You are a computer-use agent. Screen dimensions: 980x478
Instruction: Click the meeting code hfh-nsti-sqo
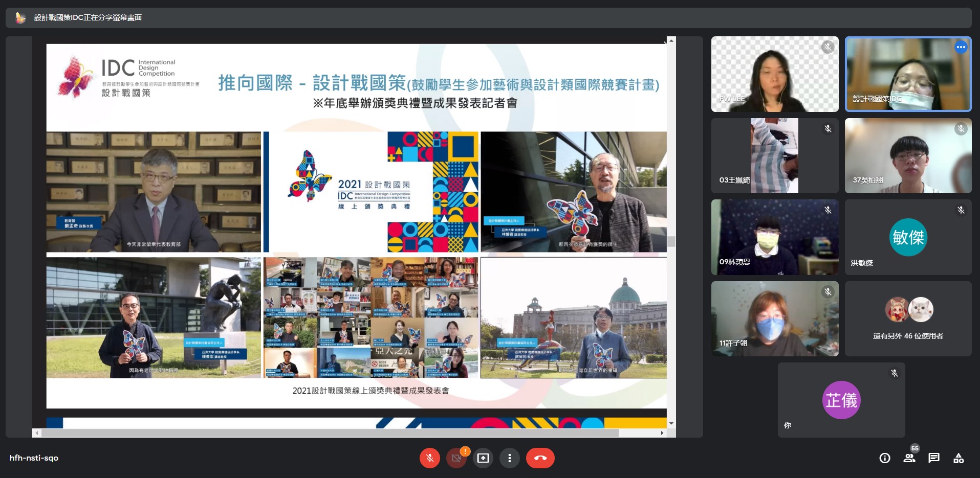(x=34, y=458)
